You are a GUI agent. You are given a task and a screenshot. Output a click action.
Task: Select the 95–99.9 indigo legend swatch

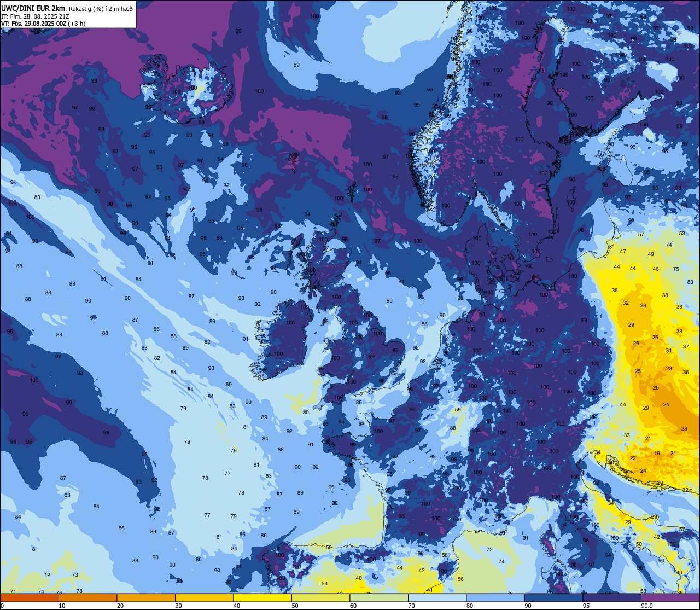coord(612,597)
